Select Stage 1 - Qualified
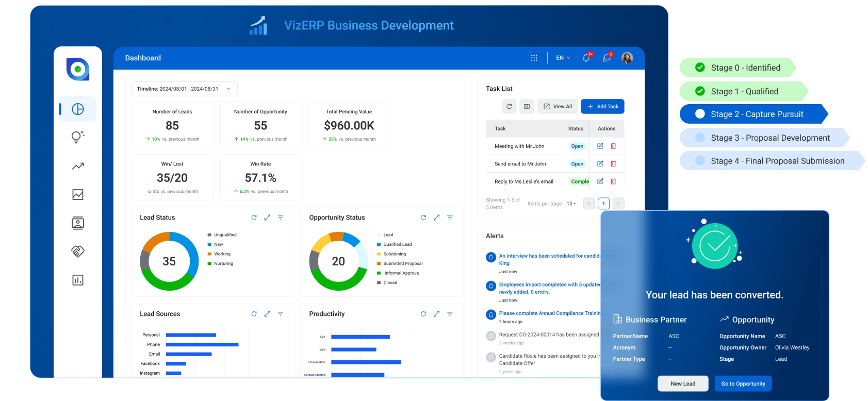The height and width of the screenshot is (401, 868). coord(744,91)
